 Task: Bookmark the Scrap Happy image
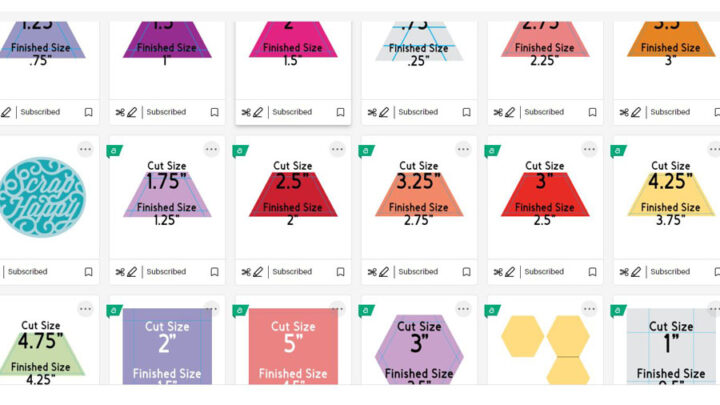coord(88,271)
